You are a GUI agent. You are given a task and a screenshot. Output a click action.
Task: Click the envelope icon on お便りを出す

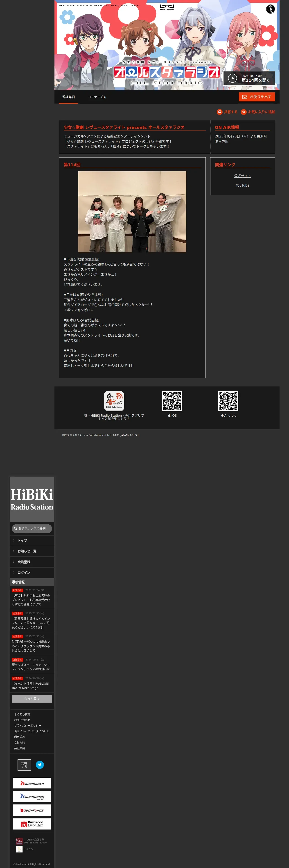(245, 97)
